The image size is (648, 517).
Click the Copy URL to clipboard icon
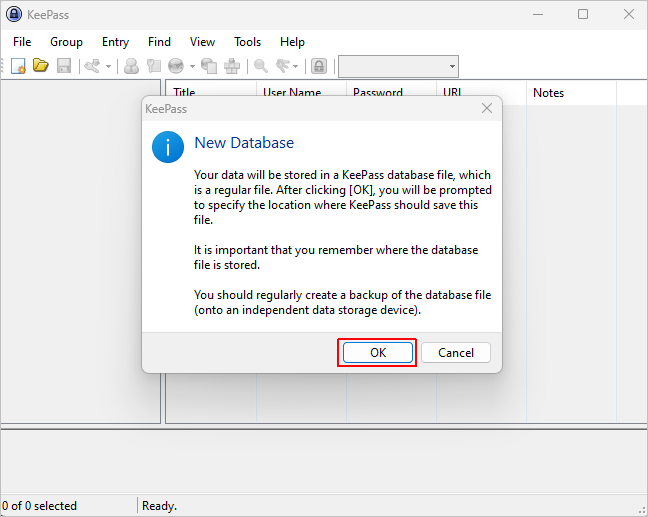209,66
